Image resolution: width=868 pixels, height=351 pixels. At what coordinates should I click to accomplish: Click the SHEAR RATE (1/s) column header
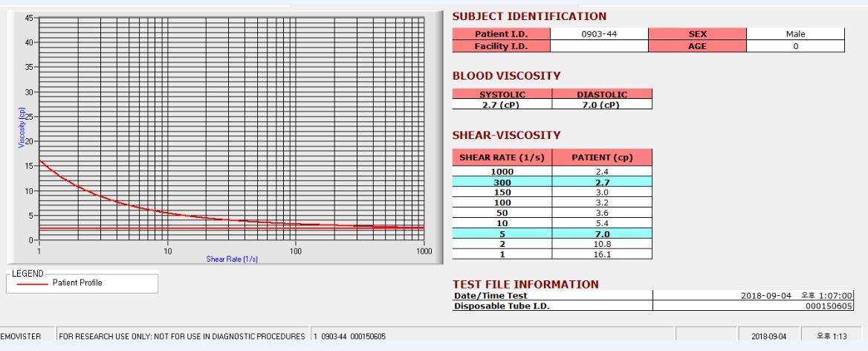(502, 157)
